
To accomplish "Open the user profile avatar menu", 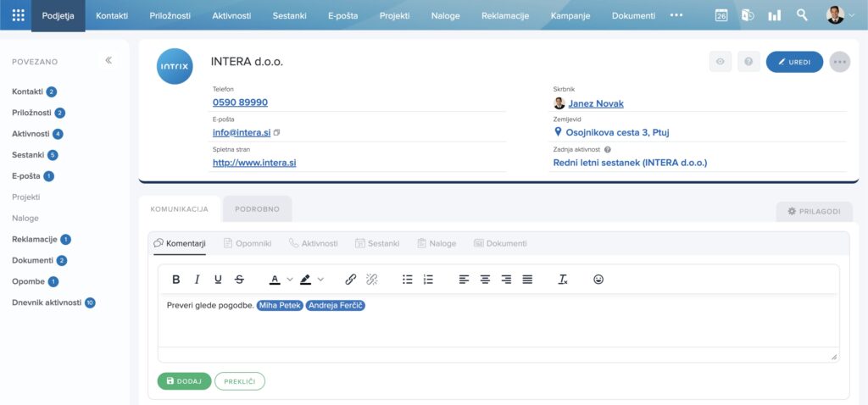I will click(840, 15).
